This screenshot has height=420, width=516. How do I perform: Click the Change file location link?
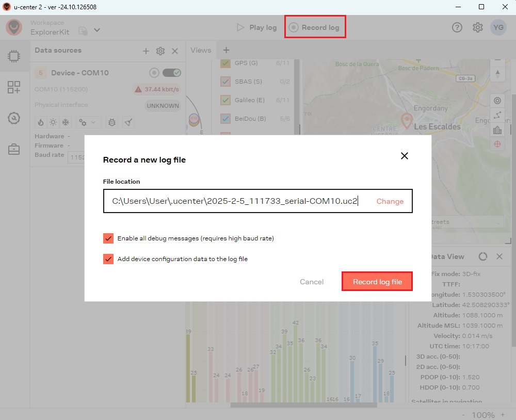[390, 201]
